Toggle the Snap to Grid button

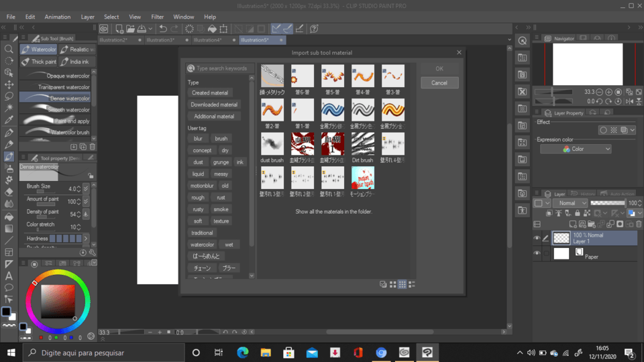(299, 29)
